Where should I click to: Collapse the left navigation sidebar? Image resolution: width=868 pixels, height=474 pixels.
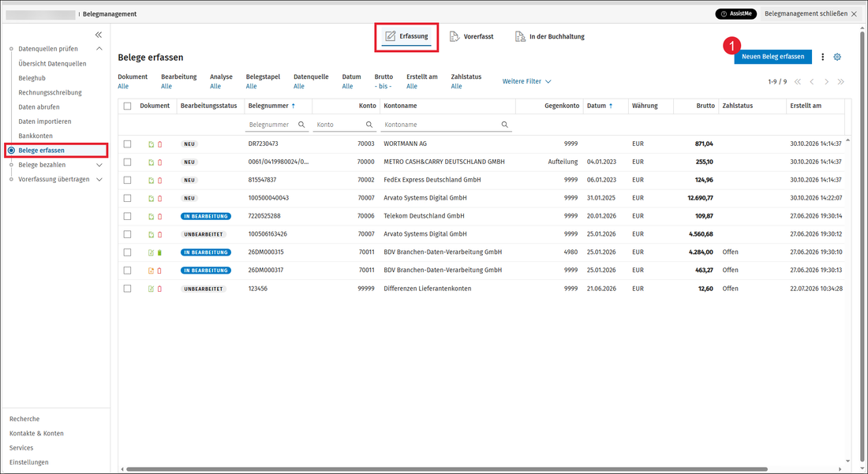coord(99,35)
